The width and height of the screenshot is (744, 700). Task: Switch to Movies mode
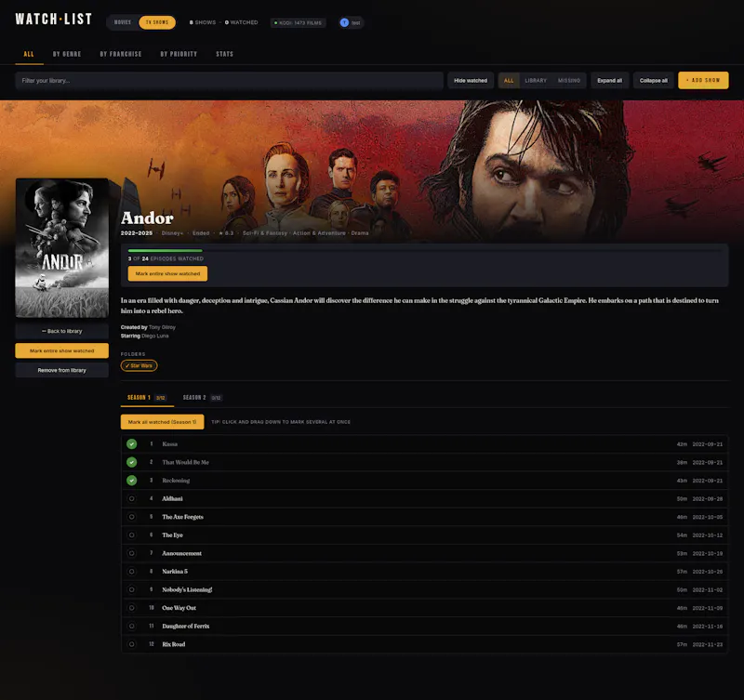[123, 22]
